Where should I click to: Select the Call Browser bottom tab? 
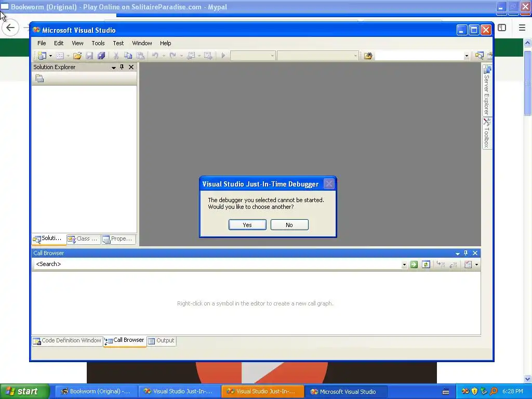125,341
